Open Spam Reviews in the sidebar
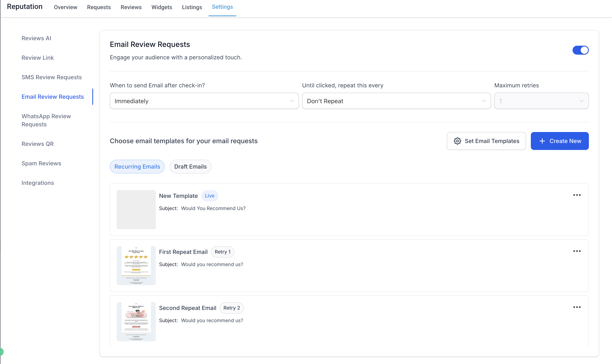 41,163
